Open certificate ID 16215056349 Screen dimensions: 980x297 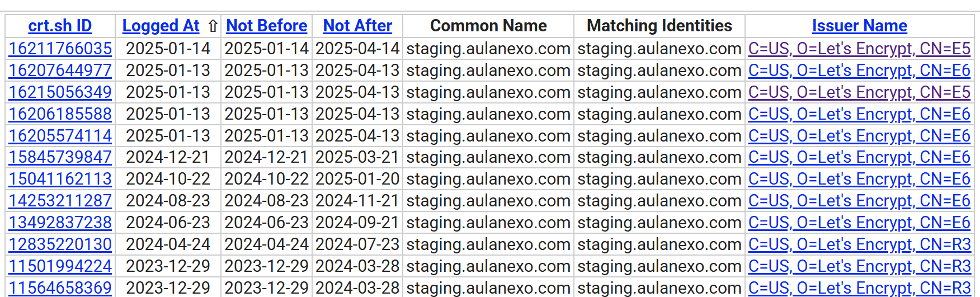coord(60,92)
